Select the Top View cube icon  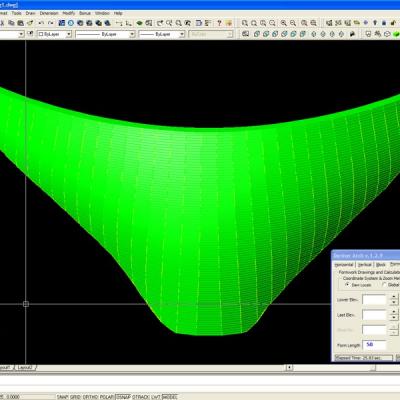click(x=257, y=34)
